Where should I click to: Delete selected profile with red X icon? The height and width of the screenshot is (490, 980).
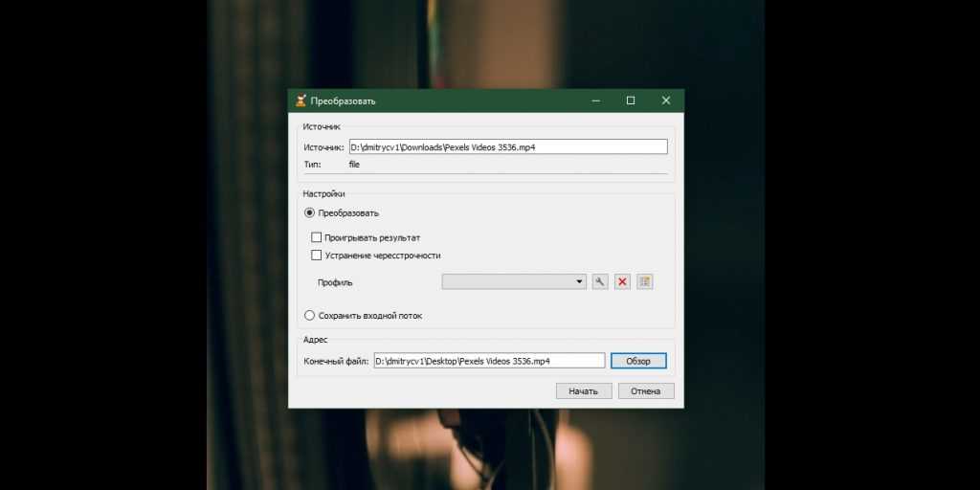(x=622, y=281)
